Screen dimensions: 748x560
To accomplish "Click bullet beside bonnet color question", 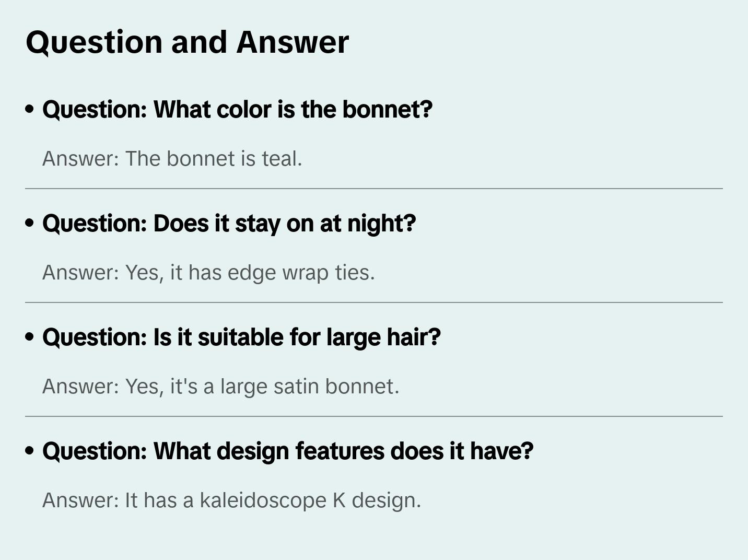I will (30, 110).
